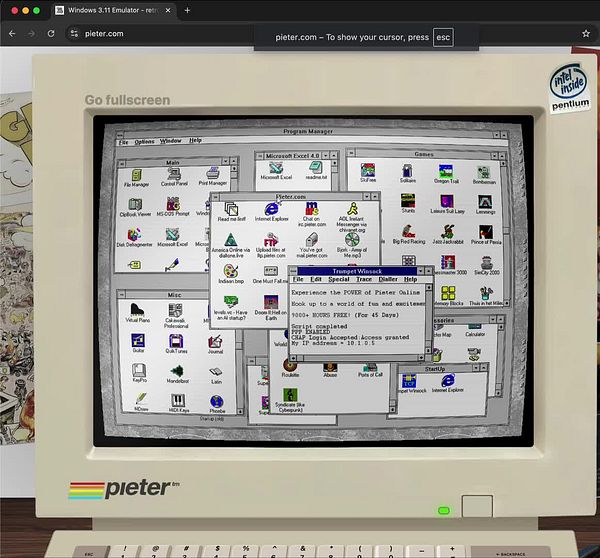Open Program Manager Window menu
Screen dimensions: 600x558
pos(170,141)
